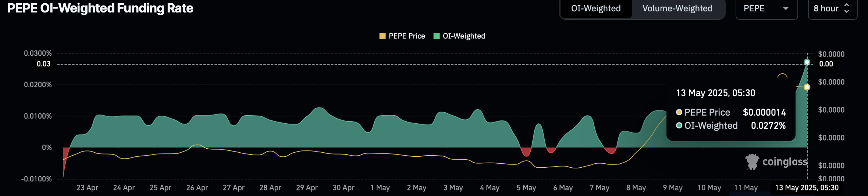Click the yellow PEPE Price data point marker
This screenshot has width=868, height=196.
807,87
